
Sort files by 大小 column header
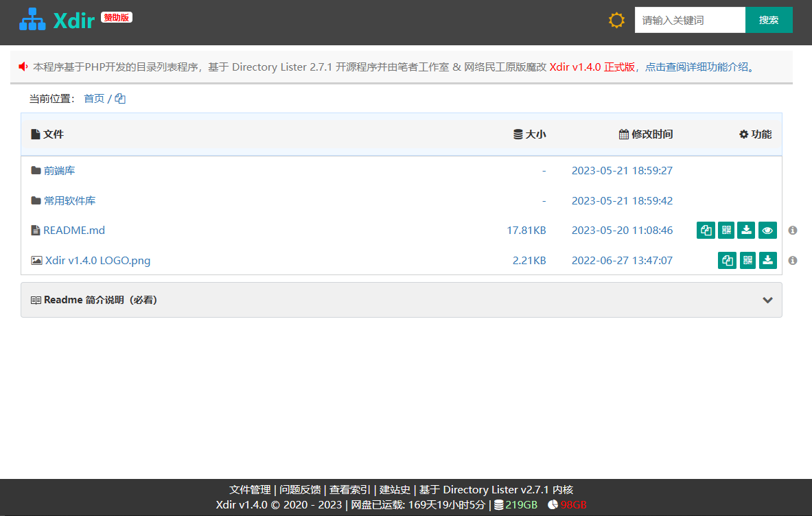click(x=529, y=134)
